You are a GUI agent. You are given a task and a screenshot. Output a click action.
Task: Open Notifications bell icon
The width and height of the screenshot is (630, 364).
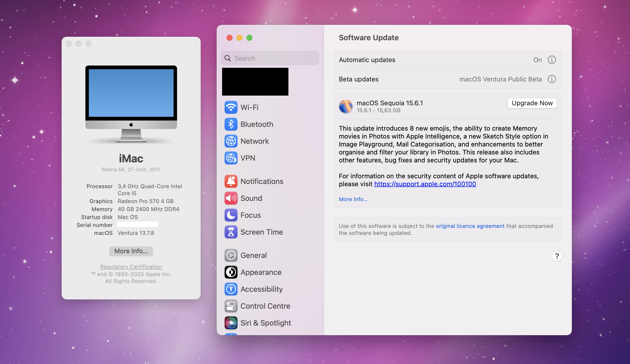pyautogui.click(x=231, y=181)
